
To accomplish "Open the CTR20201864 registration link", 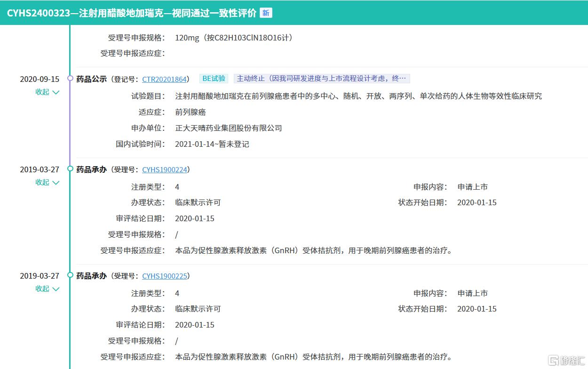I will [x=164, y=79].
